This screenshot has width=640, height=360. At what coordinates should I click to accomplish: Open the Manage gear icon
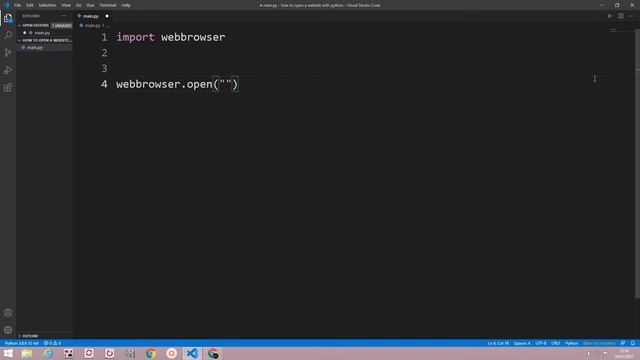[x=8, y=330]
